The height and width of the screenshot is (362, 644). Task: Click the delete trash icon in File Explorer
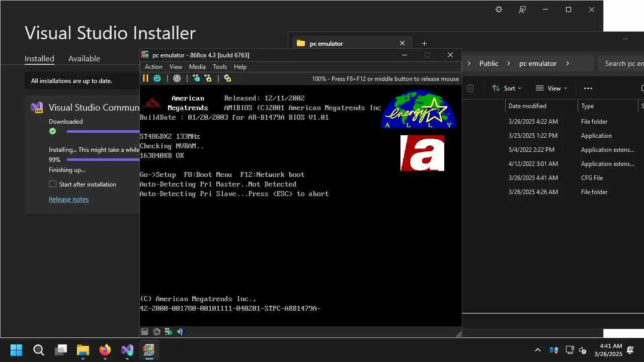pos(470,88)
